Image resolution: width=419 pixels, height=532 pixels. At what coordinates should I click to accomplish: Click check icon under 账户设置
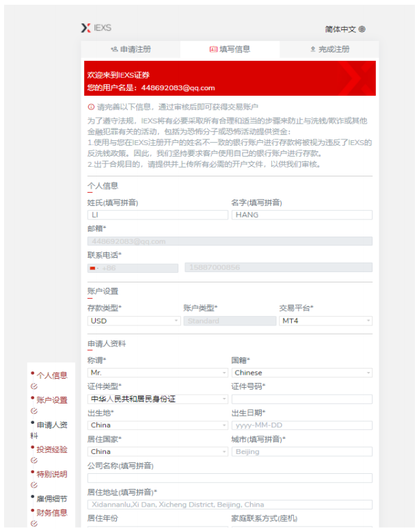(34, 411)
